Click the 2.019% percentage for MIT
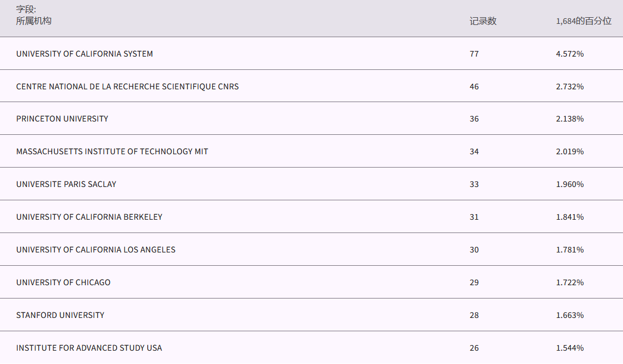The width and height of the screenshot is (623, 364). (x=570, y=151)
